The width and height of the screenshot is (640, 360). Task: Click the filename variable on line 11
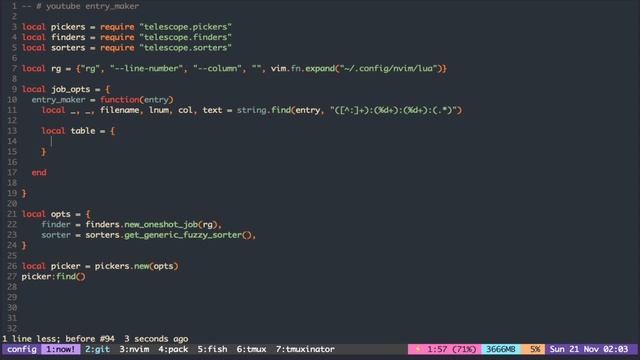pyautogui.click(x=120, y=110)
